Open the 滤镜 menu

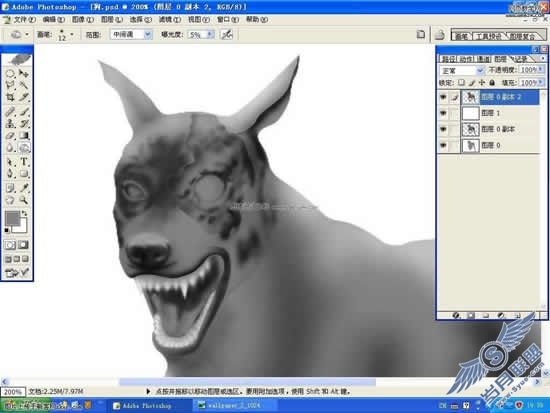point(170,20)
